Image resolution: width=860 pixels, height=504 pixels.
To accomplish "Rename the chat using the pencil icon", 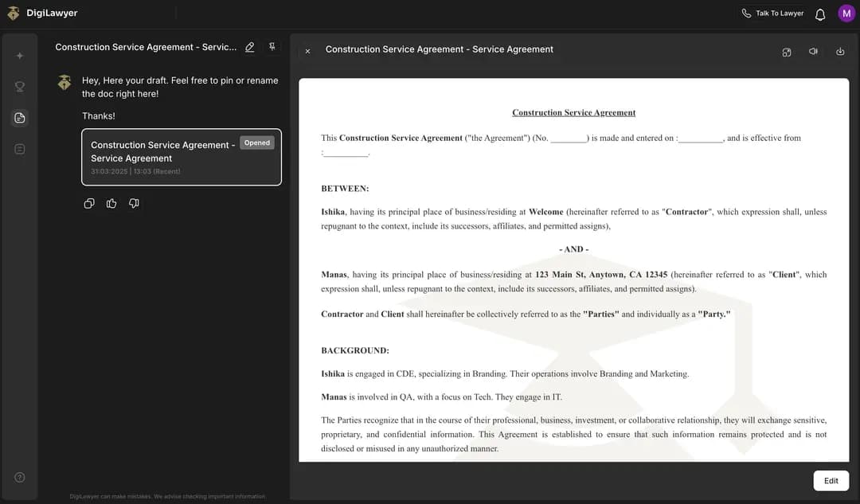I will (250, 48).
